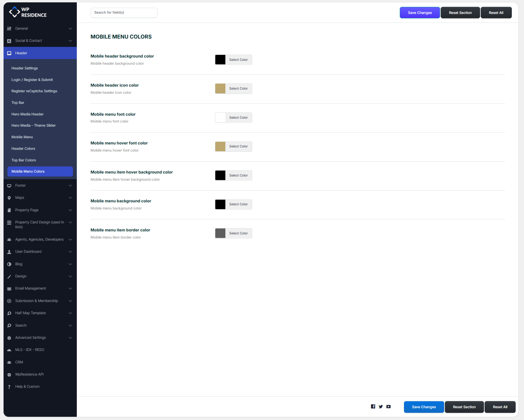The height and width of the screenshot is (420, 524).
Task: Open the Header Colors submenu item
Action: (23, 149)
